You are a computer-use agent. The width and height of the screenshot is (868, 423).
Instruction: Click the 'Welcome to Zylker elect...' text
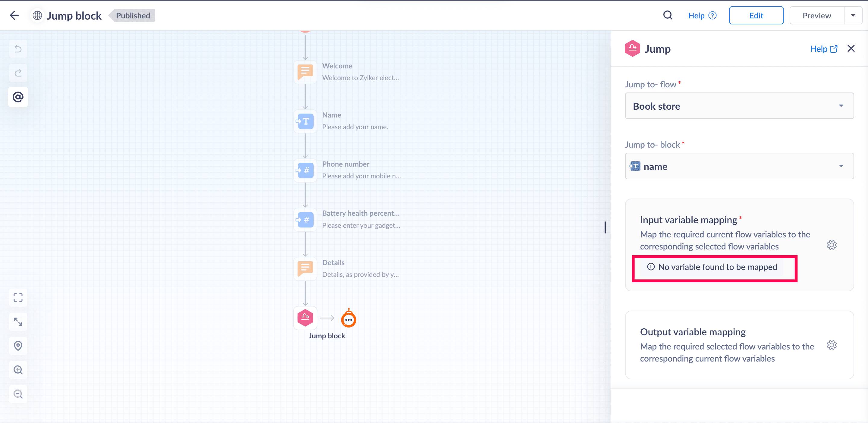[x=360, y=77]
